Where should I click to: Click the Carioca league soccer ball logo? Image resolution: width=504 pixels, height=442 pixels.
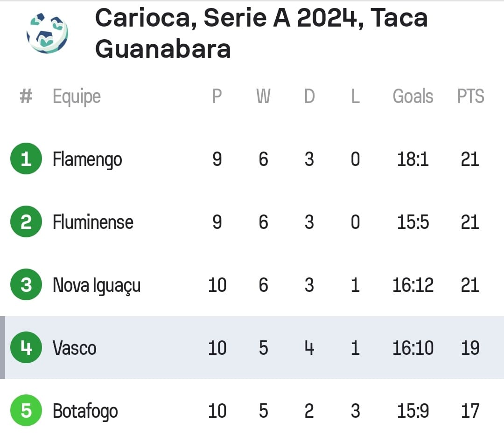47,33
